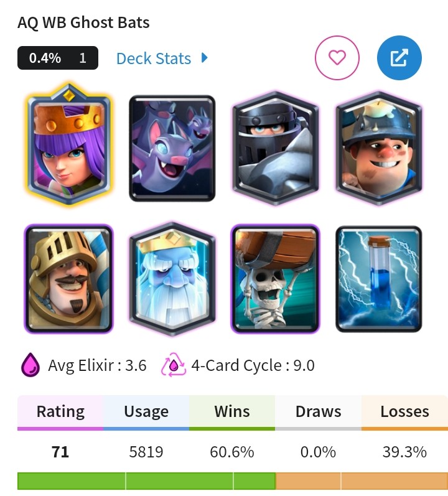Open deck via the blue share icon
448x496 pixels.
399,58
